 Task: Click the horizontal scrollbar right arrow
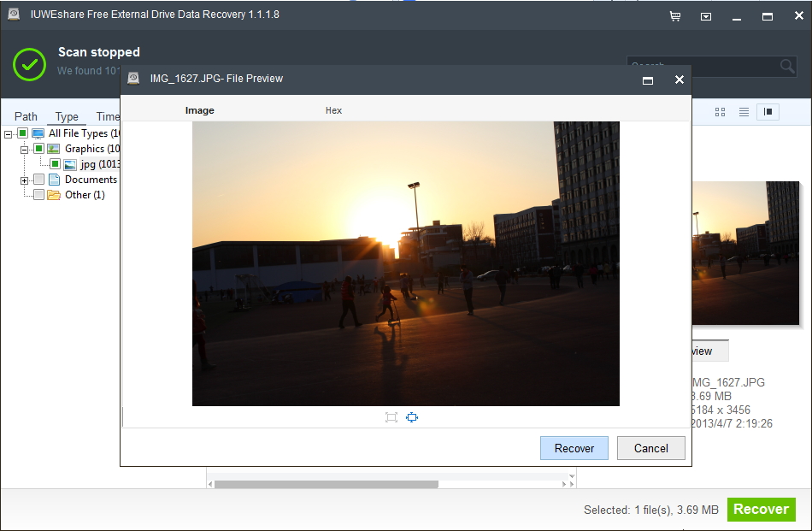[x=564, y=484]
